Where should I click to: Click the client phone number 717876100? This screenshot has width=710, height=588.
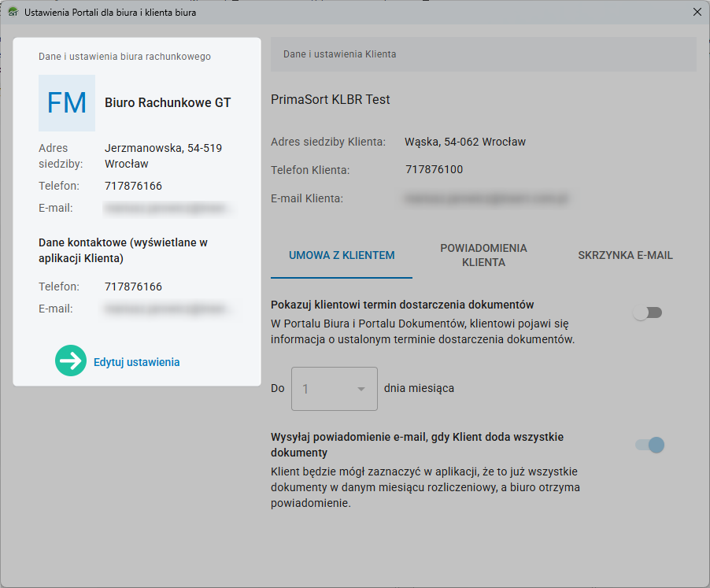[x=434, y=169]
